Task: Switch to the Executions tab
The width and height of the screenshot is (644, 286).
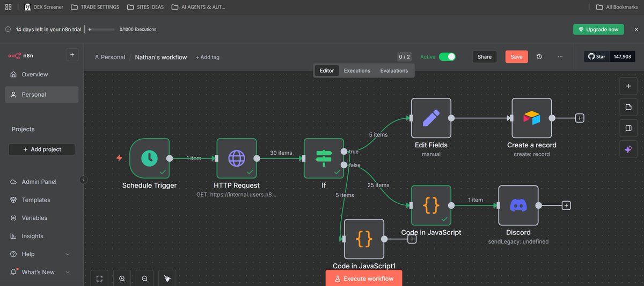Action: (357, 70)
